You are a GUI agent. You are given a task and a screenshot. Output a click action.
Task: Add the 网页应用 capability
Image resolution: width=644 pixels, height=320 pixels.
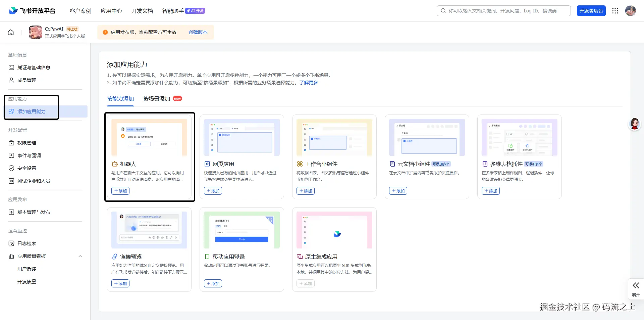point(213,191)
